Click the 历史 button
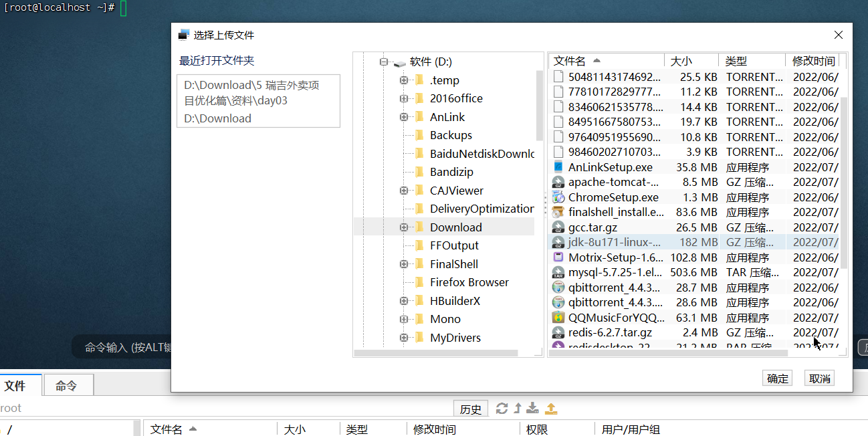The height and width of the screenshot is (436, 868). [x=471, y=409]
